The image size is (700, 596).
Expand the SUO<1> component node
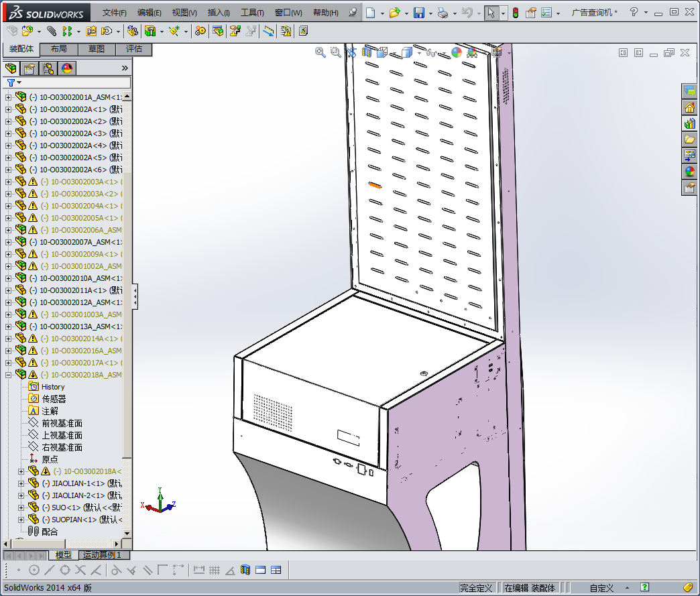pyautogui.click(x=21, y=508)
